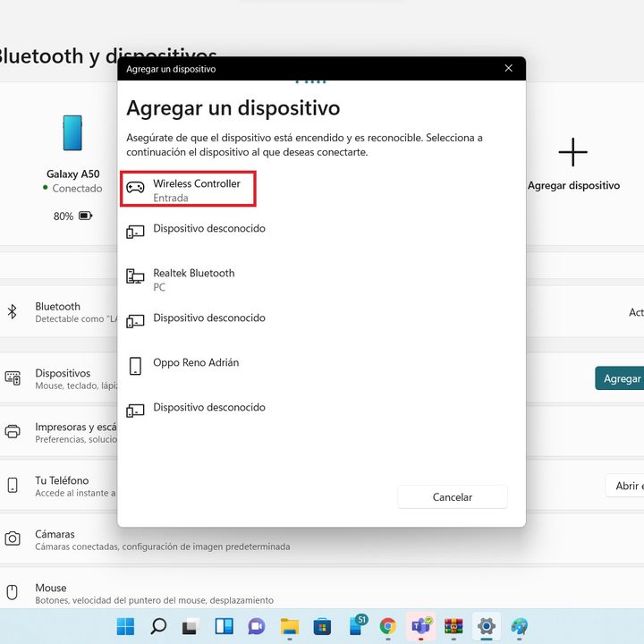Screen dimensions: 644x644
Task: Click the plus icon to add device
Action: [573, 152]
